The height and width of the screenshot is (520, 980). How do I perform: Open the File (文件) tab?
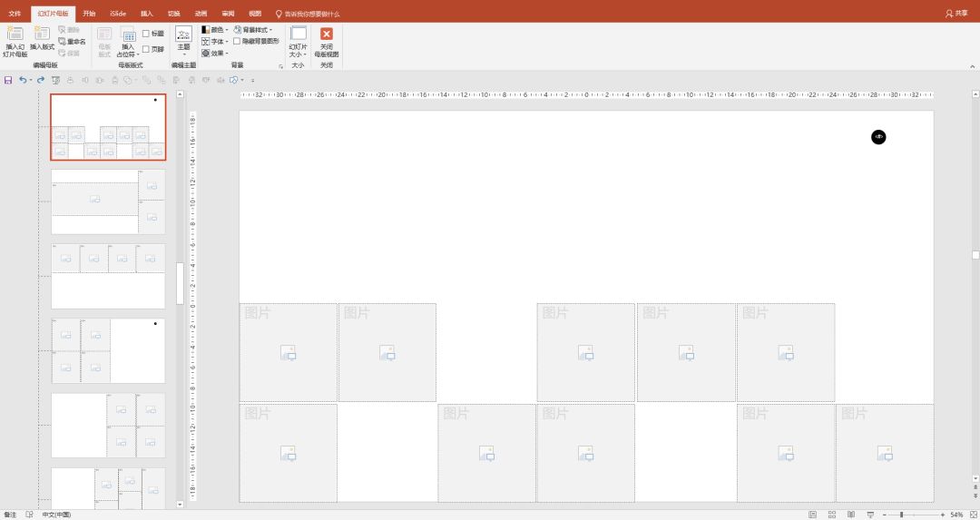click(x=15, y=13)
